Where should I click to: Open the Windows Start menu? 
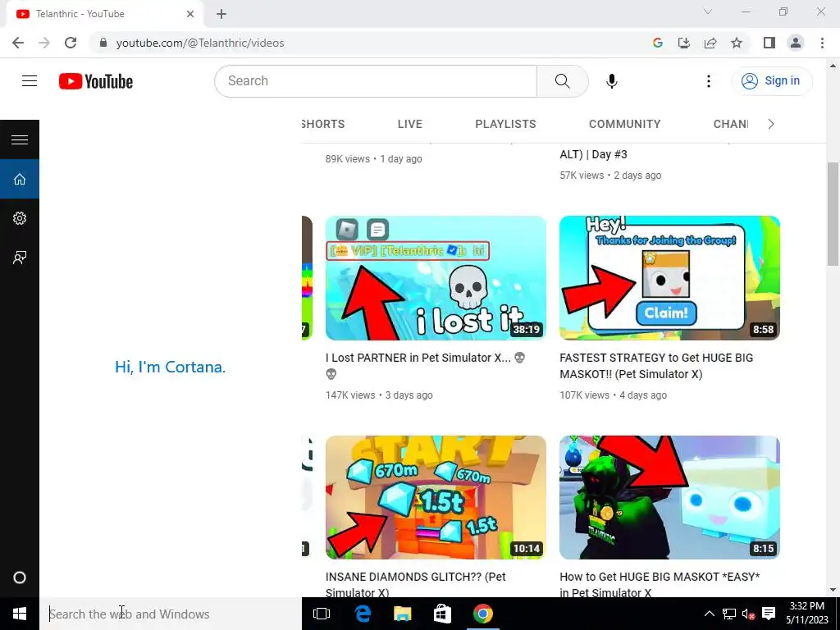[x=20, y=614]
